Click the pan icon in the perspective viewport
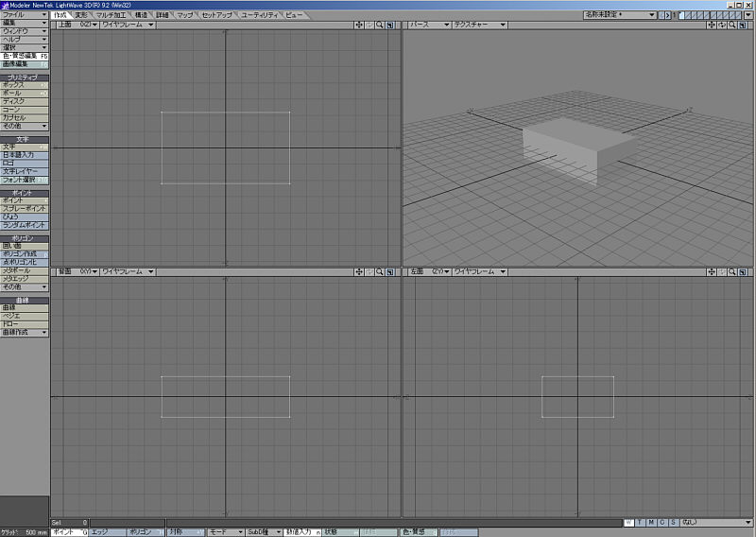 pos(711,25)
